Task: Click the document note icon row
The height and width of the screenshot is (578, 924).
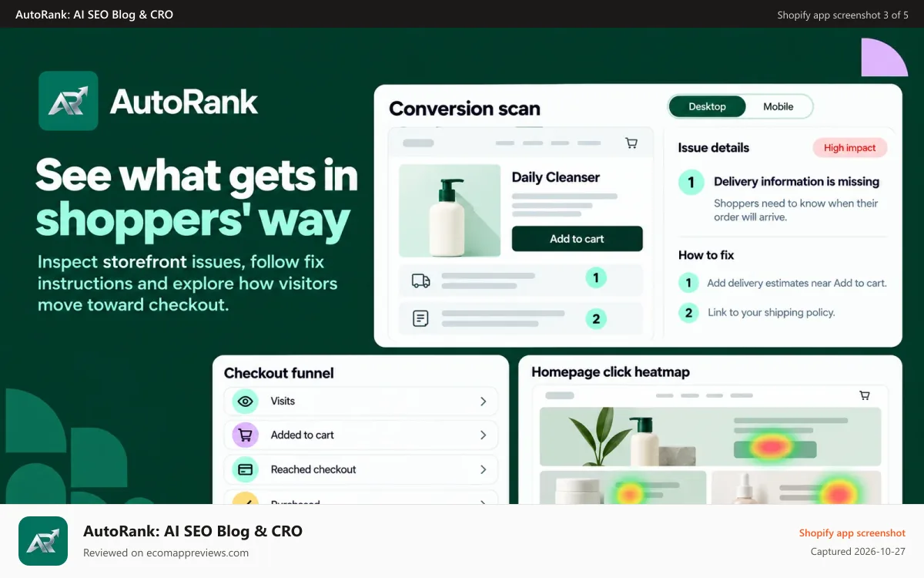Action: click(521, 318)
